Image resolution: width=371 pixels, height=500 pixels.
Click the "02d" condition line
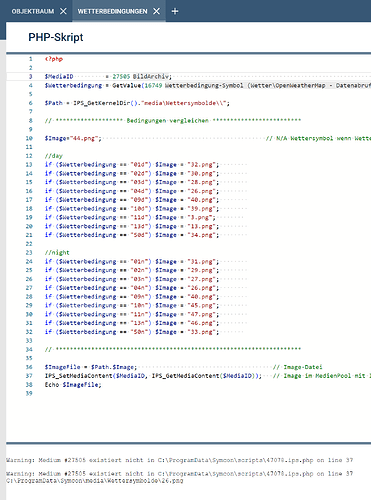point(132,173)
